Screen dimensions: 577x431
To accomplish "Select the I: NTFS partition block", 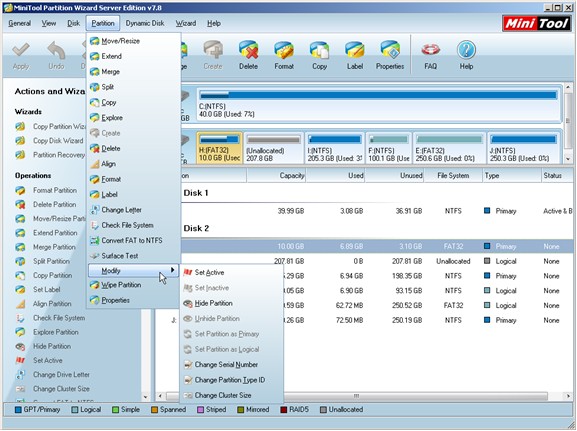I will coord(334,148).
